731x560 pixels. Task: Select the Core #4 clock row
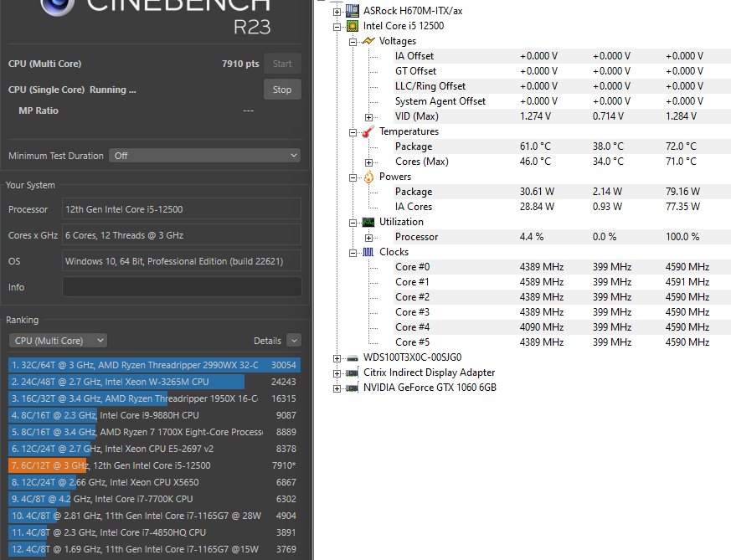[x=562, y=327]
